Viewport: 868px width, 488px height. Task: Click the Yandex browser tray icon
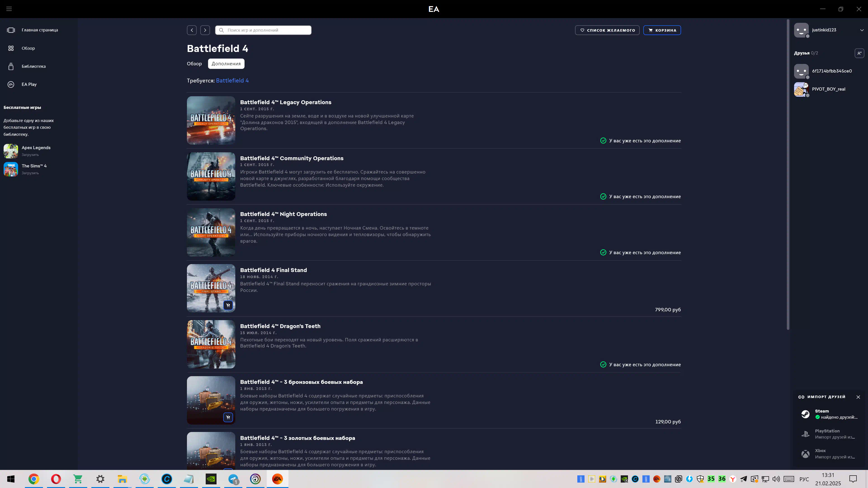coord(733,479)
